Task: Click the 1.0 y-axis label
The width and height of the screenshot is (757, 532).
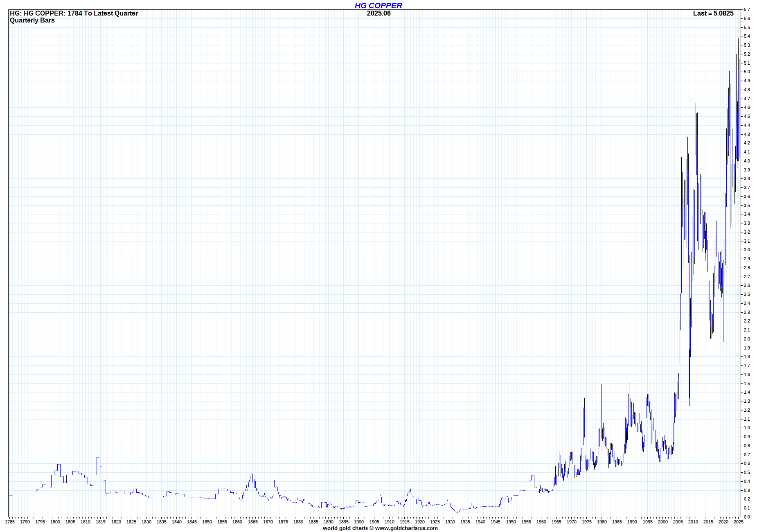Action: [747, 428]
